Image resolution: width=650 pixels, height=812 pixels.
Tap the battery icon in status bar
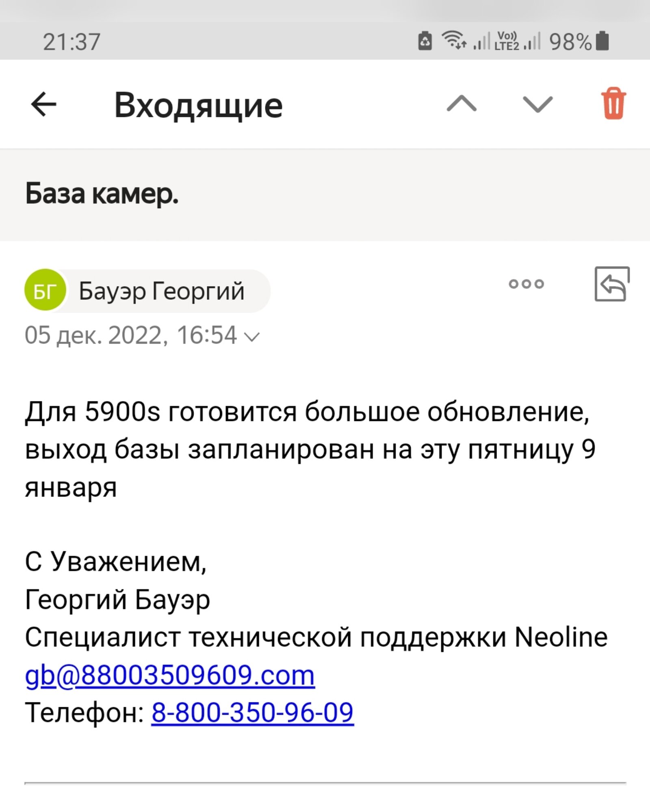[x=603, y=41]
